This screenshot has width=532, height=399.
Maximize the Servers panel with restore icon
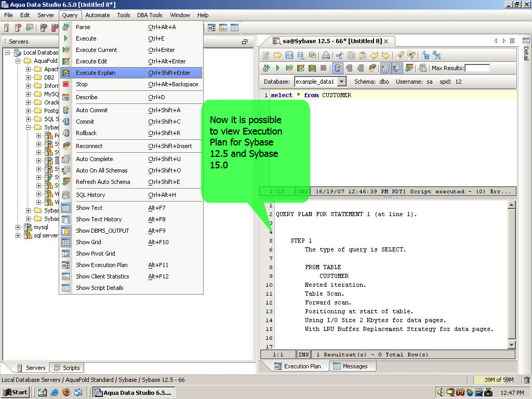(x=245, y=42)
